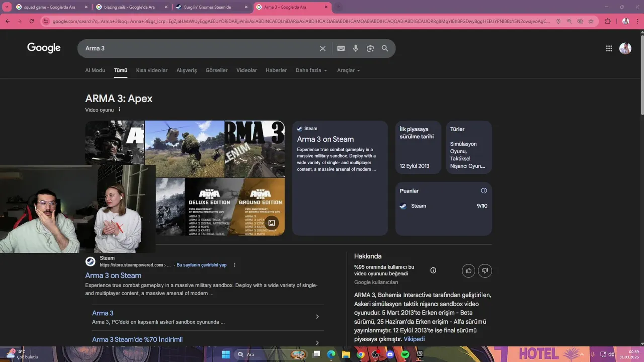This screenshot has width=644, height=362.
Task: Expand the Daha fazla dropdown
Action: 311,70
